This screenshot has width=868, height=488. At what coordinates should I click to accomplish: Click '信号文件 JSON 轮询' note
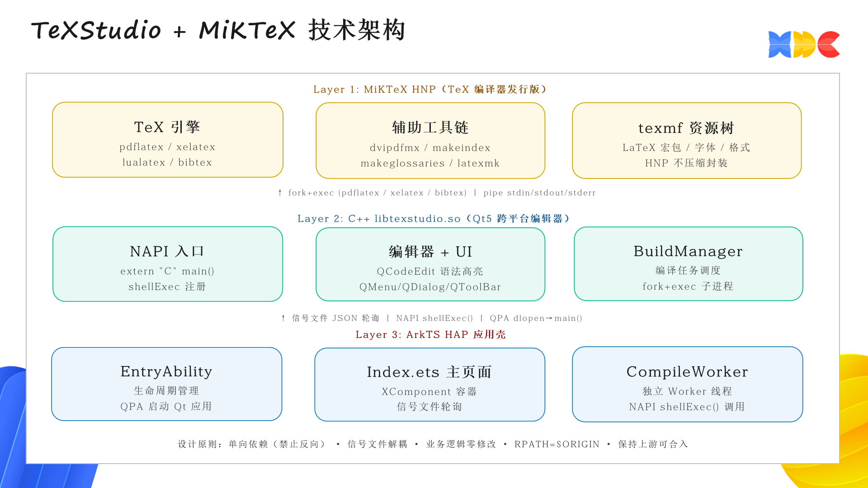click(x=335, y=318)
